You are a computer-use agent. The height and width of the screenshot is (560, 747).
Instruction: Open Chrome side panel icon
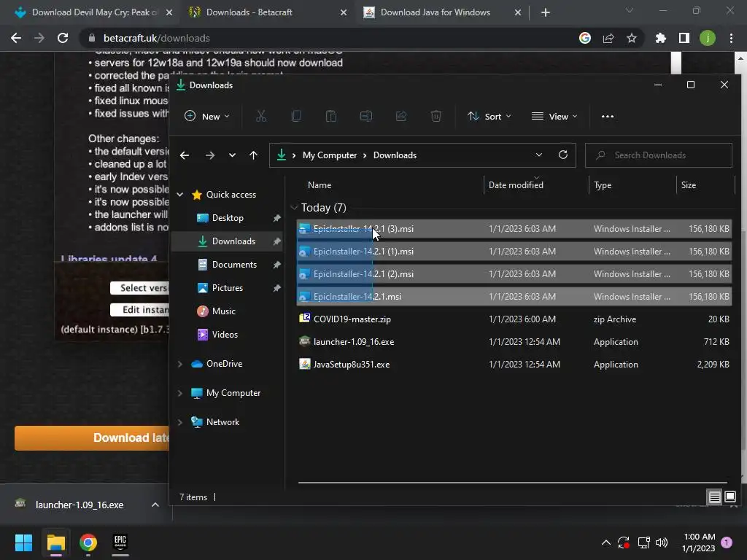pyautogui.click(x=684, y=38)
